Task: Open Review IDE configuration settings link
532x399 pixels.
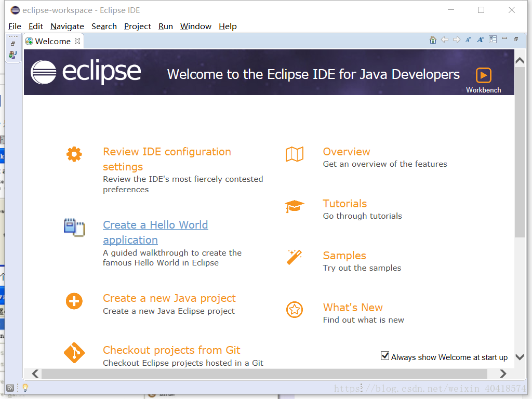Action: pyautogui.click(x=167, y=159)
